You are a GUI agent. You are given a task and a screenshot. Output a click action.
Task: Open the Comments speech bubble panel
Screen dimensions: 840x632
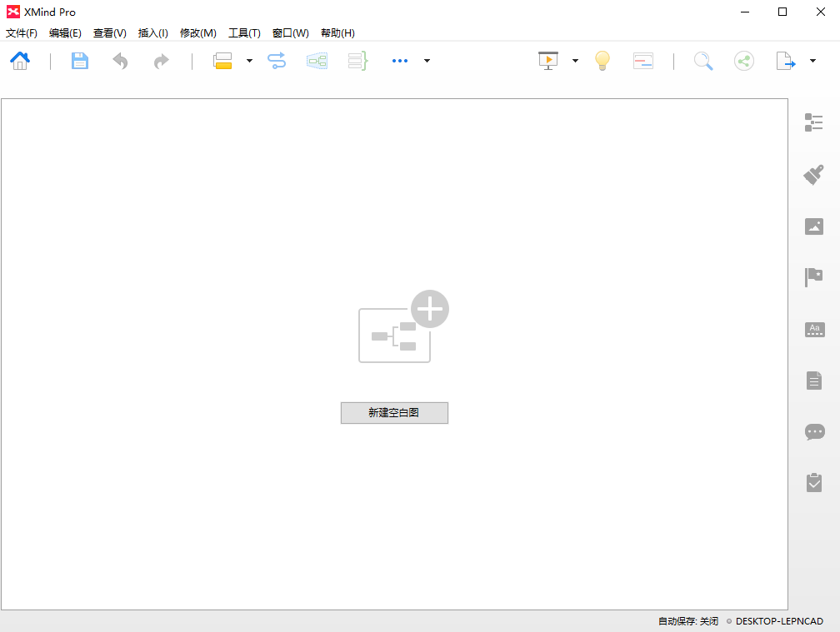[x=814, y=431]
